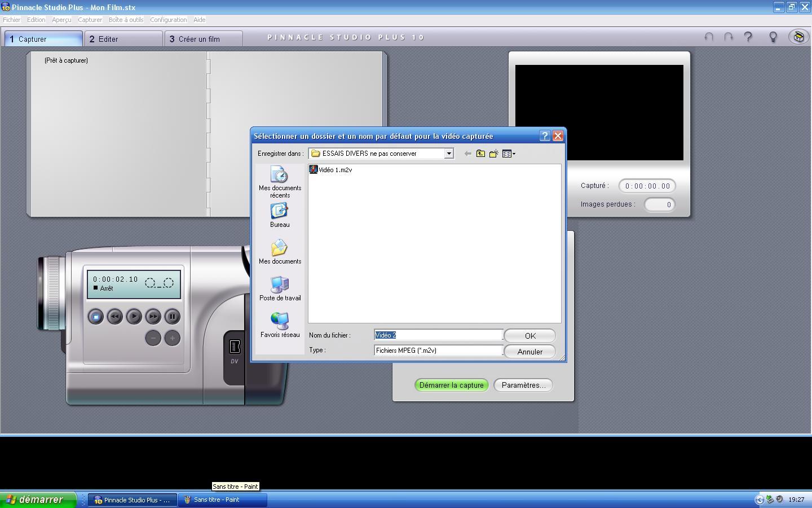This screenshot has height=508, width=812.
Task: Click OK to confirm file name
Action: pyautogui.click(x=530, y=335)
